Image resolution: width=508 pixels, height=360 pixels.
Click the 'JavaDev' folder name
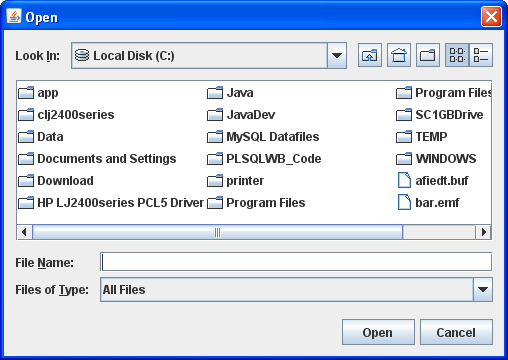[x=251, y=115]
